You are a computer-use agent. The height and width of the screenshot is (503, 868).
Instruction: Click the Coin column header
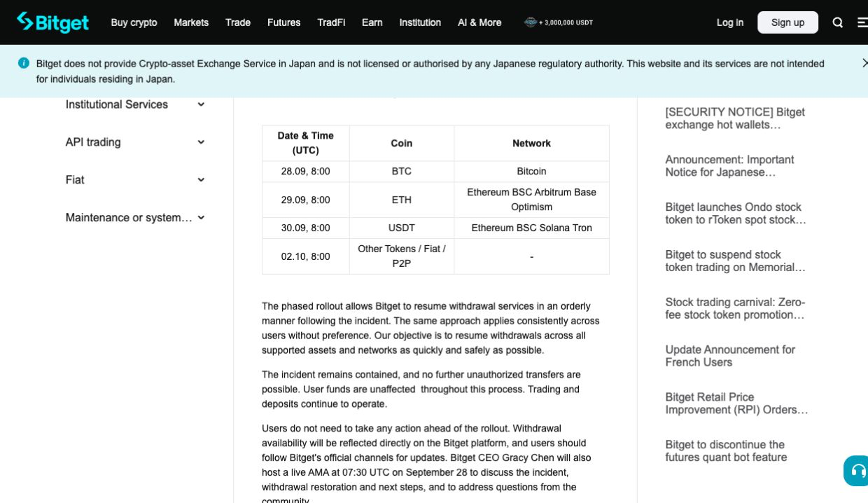(402, 143)
